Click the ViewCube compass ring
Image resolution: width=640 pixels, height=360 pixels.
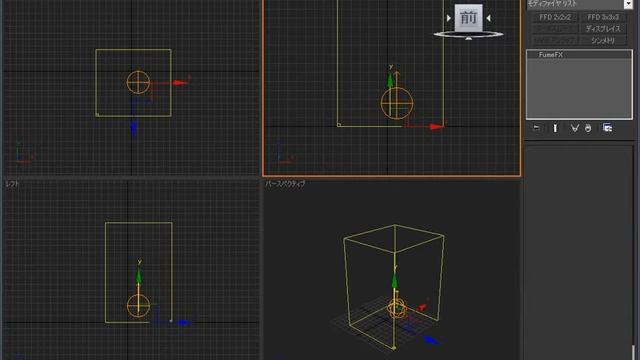468,34
